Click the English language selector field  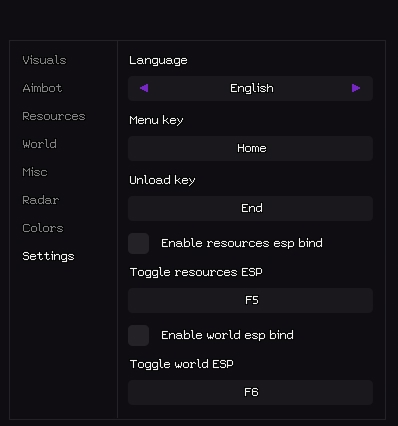(250, 88)
